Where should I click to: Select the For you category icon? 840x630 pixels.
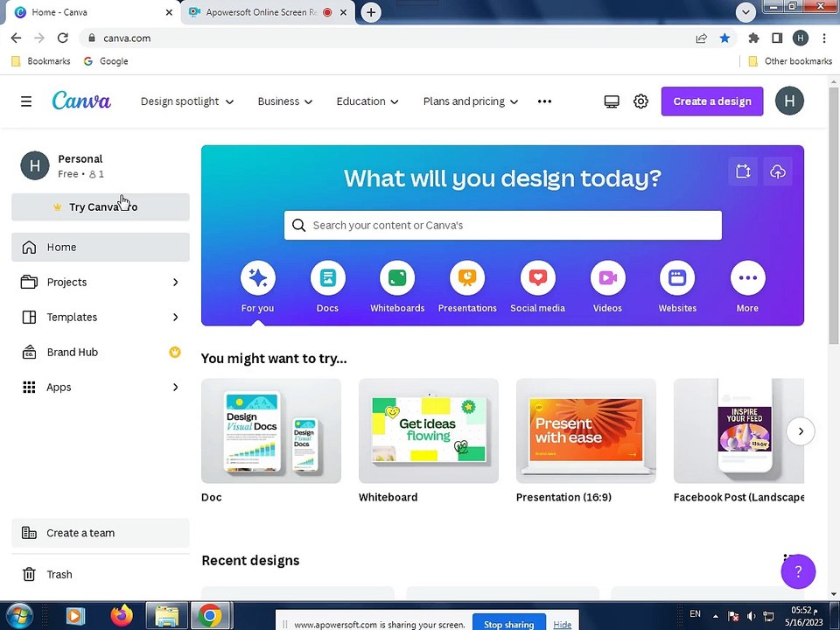[257, 278]
